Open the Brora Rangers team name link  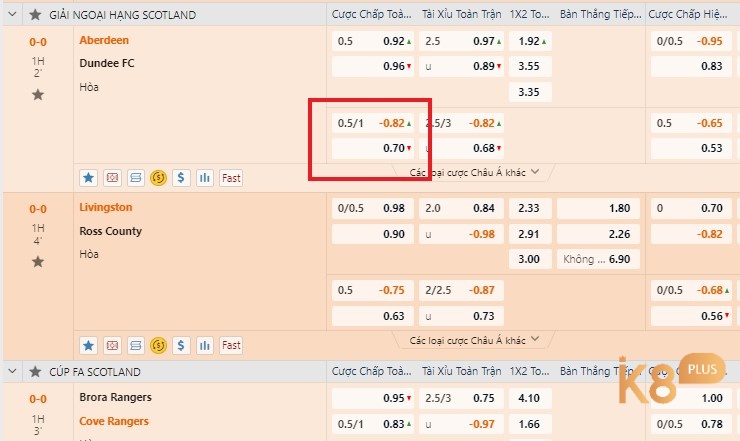[115, 397]
